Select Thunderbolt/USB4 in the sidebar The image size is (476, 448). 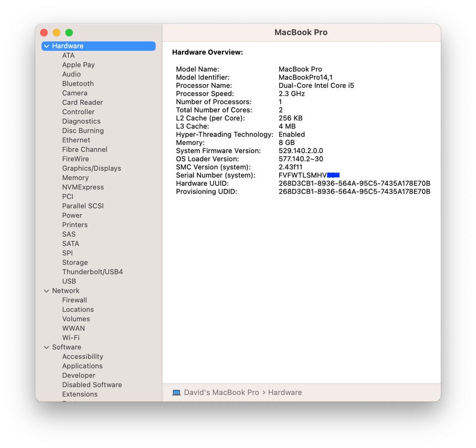click(x=93, y=272)
